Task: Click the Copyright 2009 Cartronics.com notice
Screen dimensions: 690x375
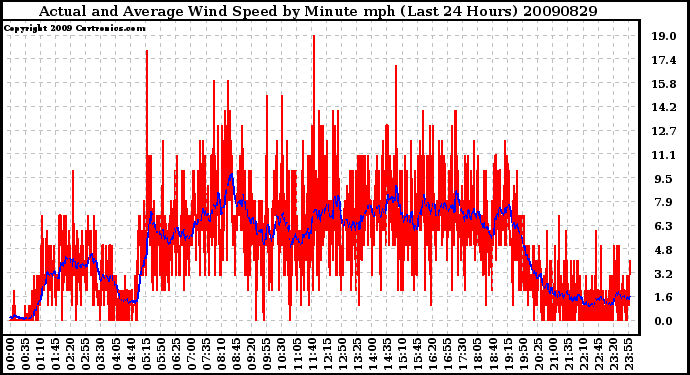Action: (74, 29)
